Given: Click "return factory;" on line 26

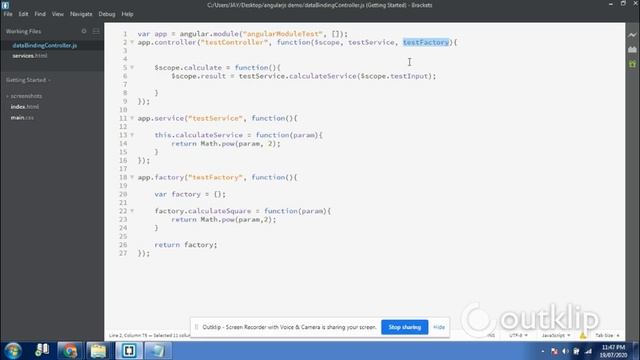Looking at the screenshot, I should [x=186, y=244].
